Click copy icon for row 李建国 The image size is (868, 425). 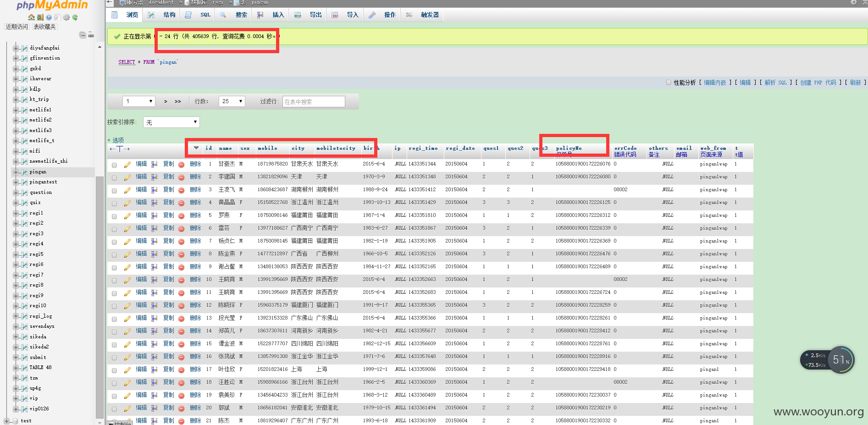155,177
